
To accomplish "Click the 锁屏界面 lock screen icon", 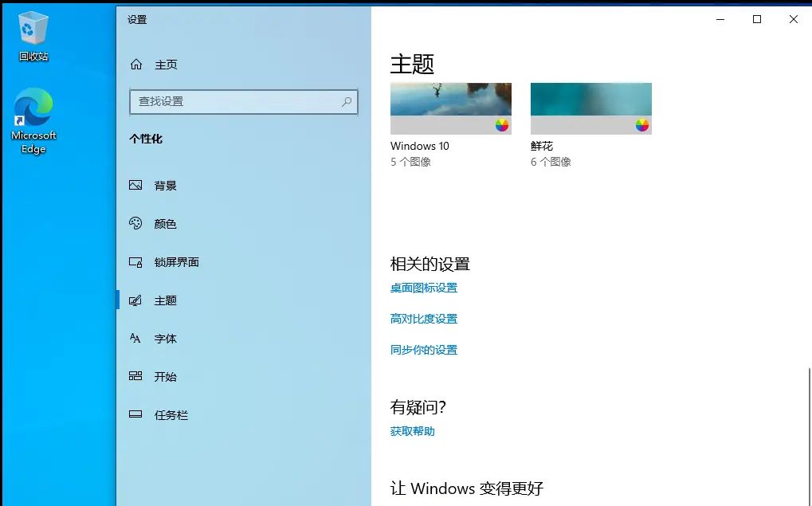I will click(x=135, y=262).
